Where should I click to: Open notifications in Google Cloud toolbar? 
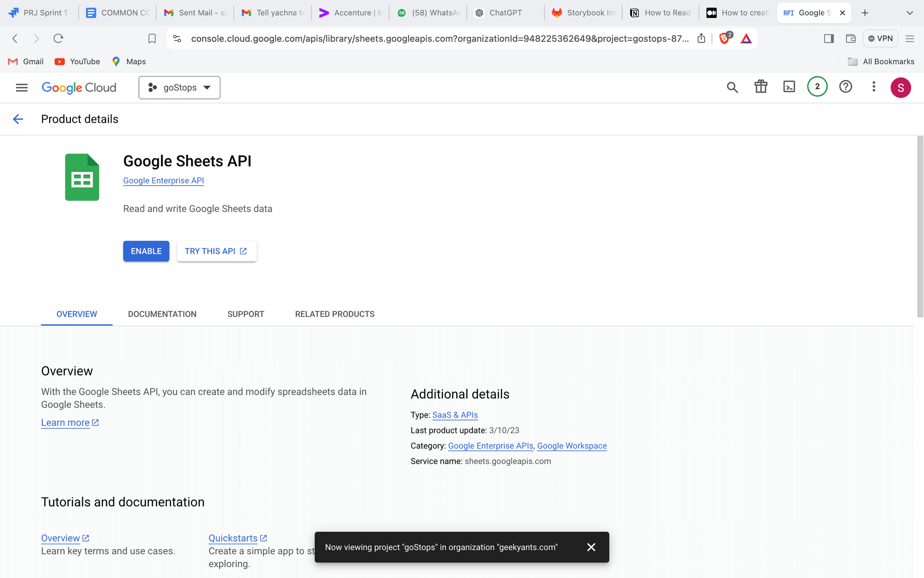point(817,87)
